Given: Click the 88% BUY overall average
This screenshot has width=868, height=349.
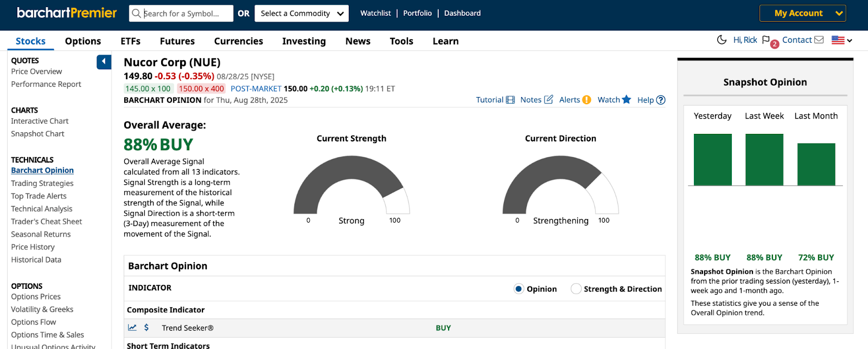Looking at the screenshot, I should (158, 145).
